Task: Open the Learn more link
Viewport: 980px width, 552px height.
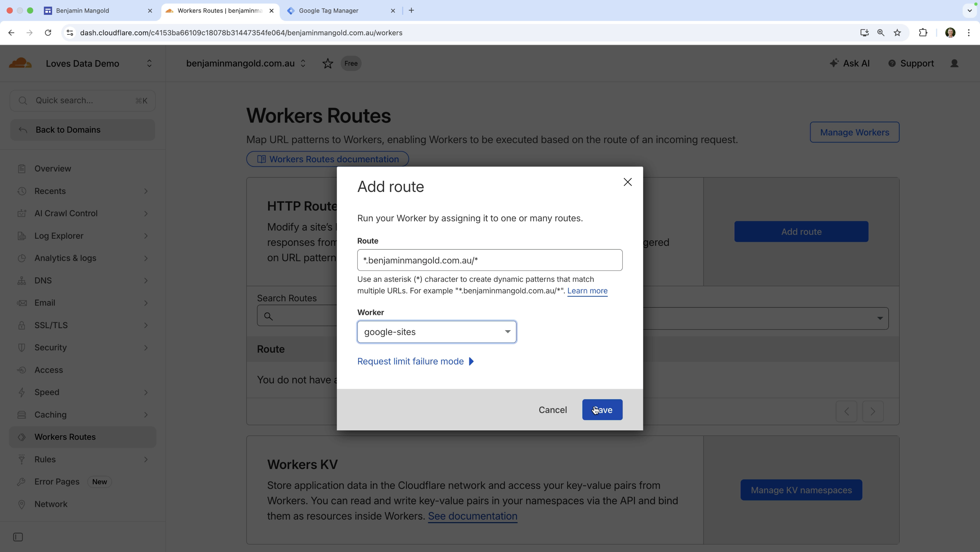Action: (587, 291)
